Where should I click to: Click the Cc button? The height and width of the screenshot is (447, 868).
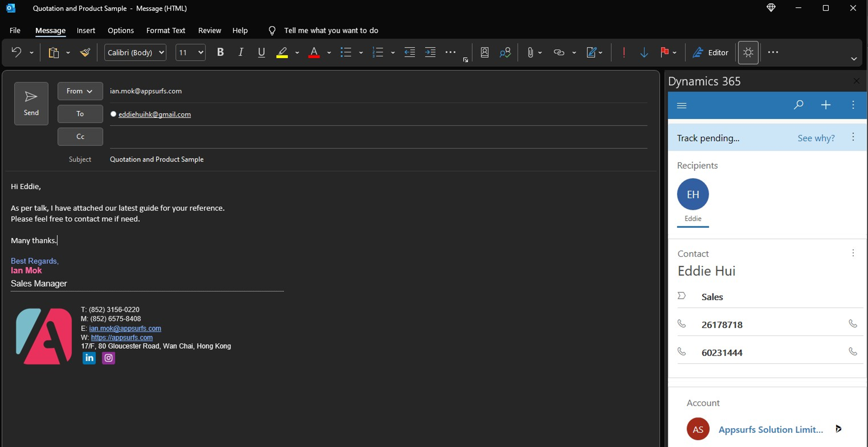pos(80,136)
